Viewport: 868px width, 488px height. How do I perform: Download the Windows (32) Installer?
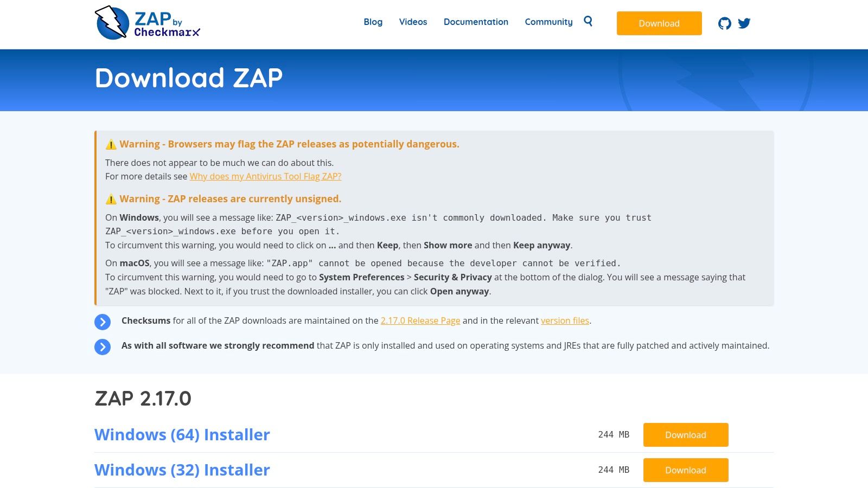coord(686,470)
